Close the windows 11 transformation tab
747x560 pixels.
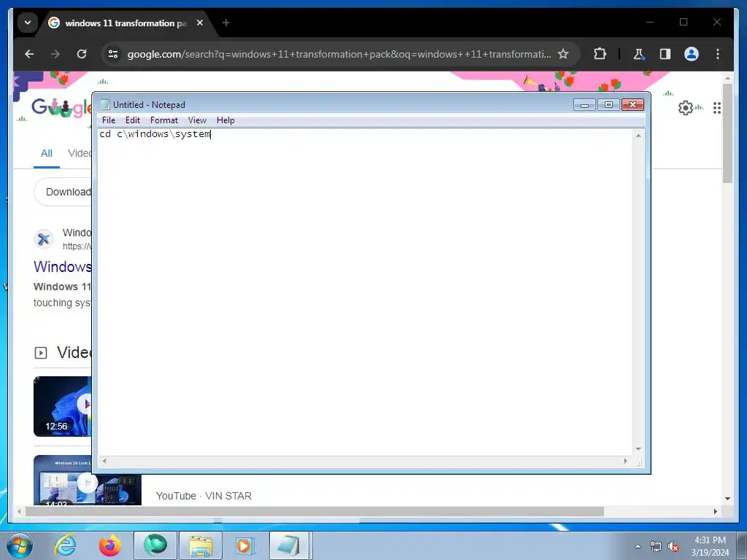pos(200,23)
